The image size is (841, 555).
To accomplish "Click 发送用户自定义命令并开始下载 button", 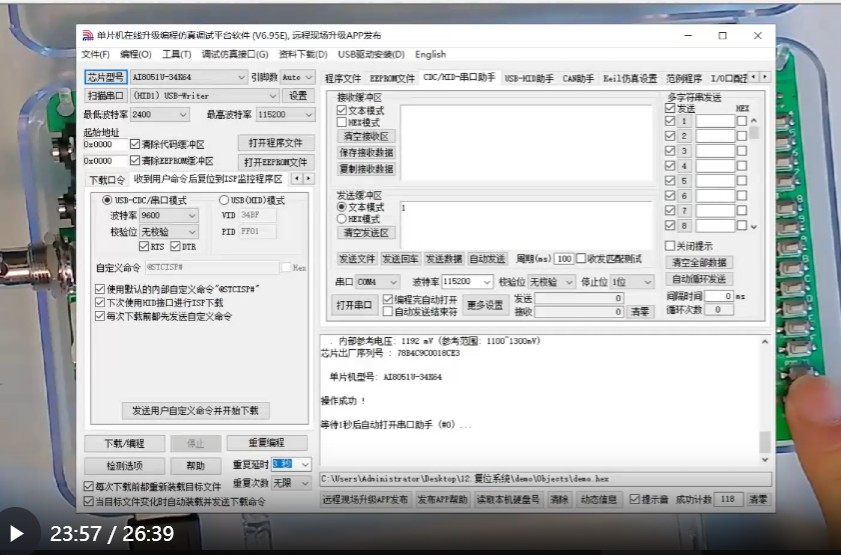I will click(195, 411).
